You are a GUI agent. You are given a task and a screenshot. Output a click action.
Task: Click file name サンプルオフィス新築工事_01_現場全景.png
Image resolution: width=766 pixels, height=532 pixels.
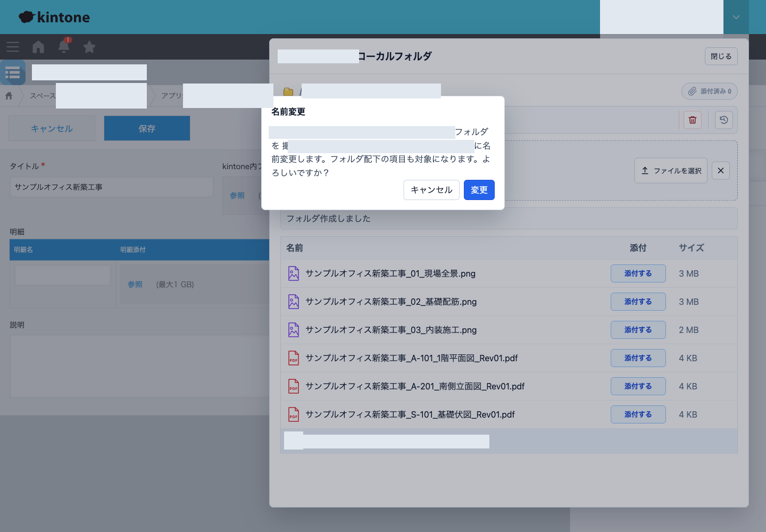click(x=390, y=273)
